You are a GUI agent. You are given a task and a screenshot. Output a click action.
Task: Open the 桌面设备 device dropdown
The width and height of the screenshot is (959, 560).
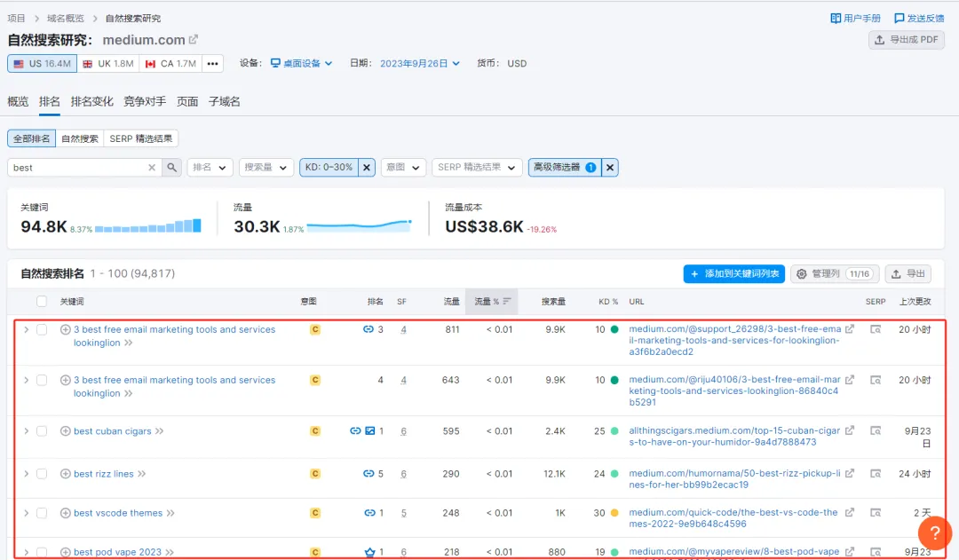302,64
